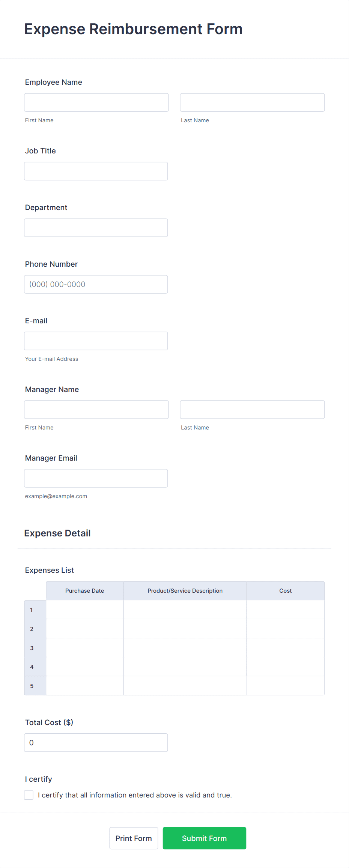Click the Purchase Date cell in row 4
Image resolution: width=349 pixels, height=868 pixels.
click(84, 666)
